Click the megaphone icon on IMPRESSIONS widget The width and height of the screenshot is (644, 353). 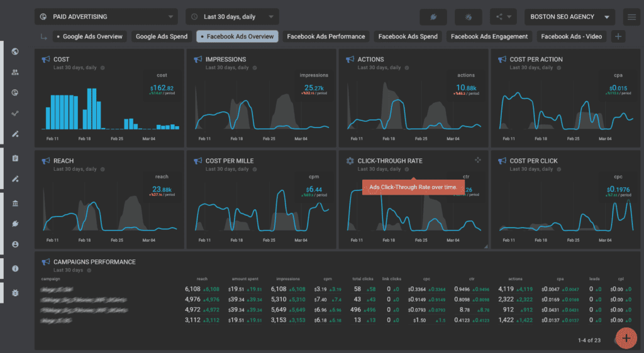197,60
